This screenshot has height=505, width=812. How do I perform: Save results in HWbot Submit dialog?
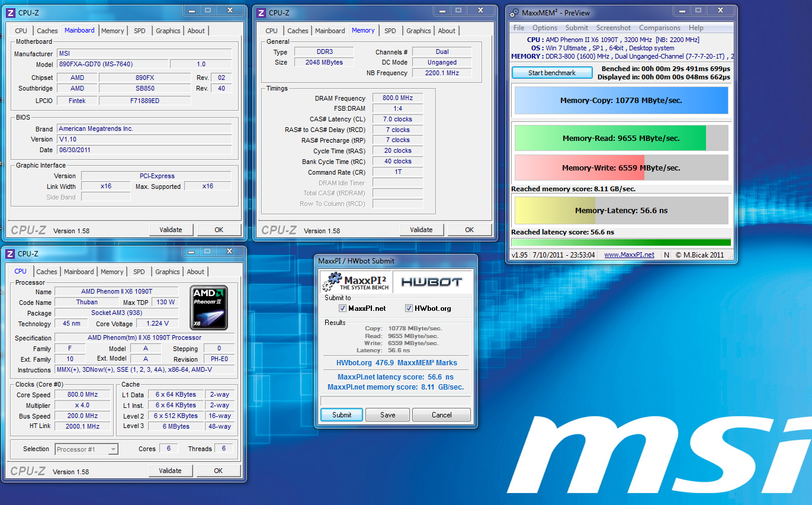pos(388,415)
